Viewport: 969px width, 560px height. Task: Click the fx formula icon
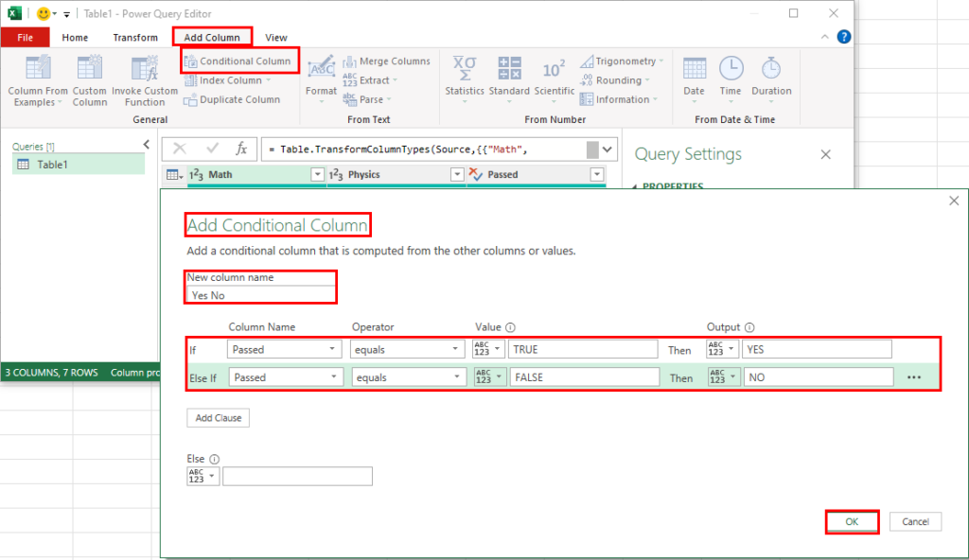pos(241,149)
